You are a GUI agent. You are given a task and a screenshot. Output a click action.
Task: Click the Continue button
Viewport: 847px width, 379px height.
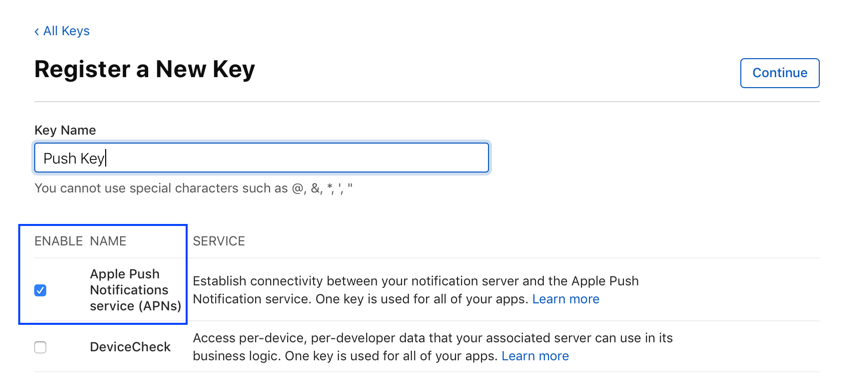pyautogui.click(x=779, y=73)
